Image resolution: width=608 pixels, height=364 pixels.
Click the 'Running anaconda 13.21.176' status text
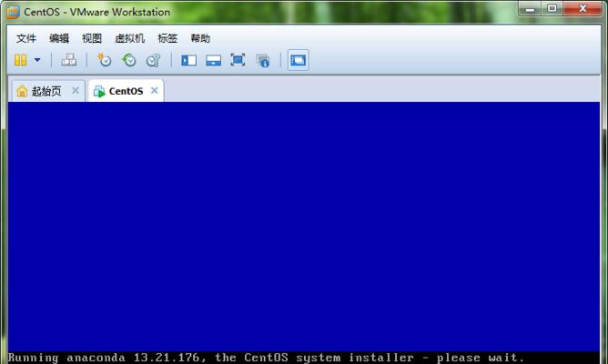coord(266,358)
